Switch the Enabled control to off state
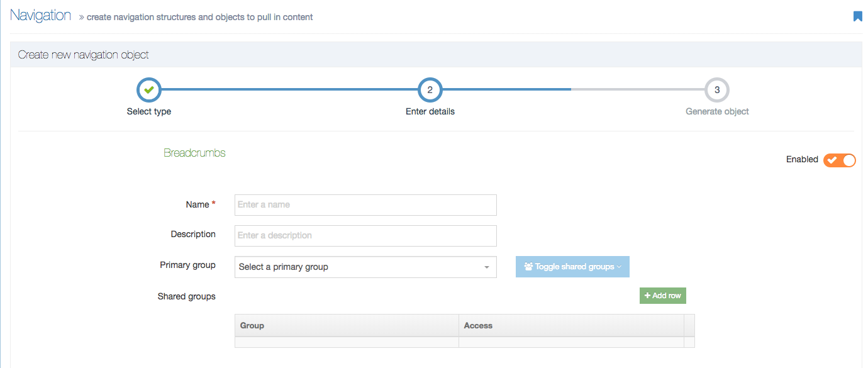Image resolution: width=868 pixels, height=368 pixels. tap(839, 160)
